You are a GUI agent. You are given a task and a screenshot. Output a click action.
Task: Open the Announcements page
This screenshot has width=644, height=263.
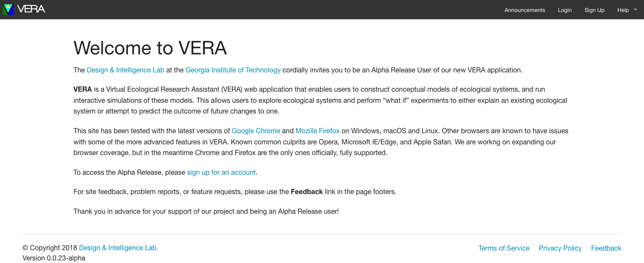point(524,10)
